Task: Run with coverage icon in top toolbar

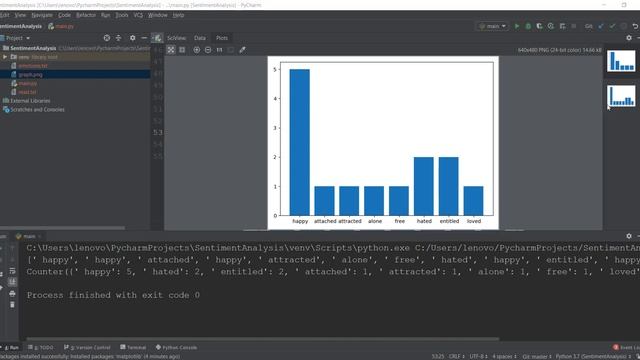Action: point(539,26)
